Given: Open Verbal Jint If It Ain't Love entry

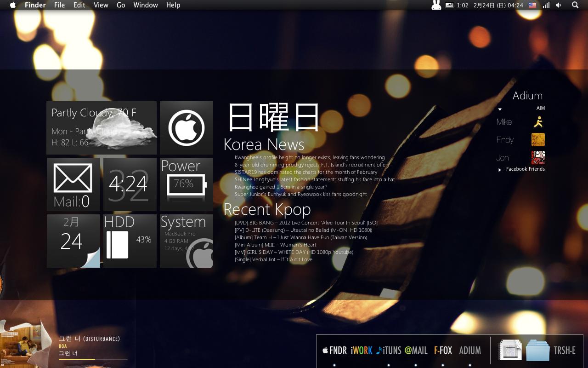Looking at the screenshot, I should click(273, 259).
